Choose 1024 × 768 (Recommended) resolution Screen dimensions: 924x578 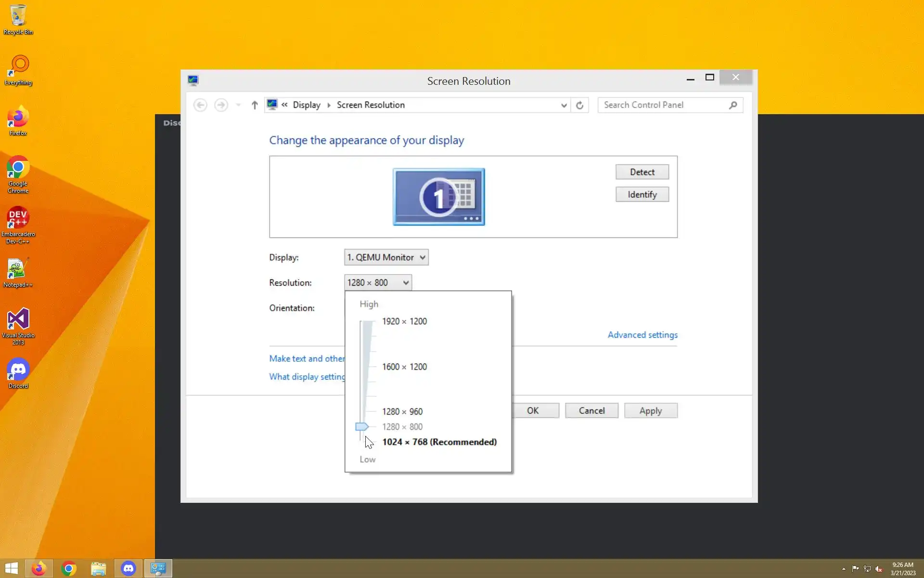pos(439,442)
